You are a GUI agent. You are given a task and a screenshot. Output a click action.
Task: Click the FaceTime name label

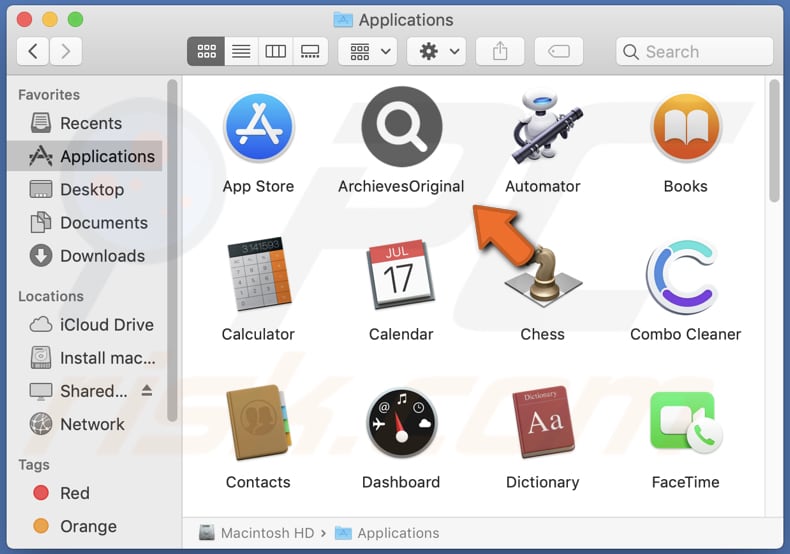click(685, 482)
